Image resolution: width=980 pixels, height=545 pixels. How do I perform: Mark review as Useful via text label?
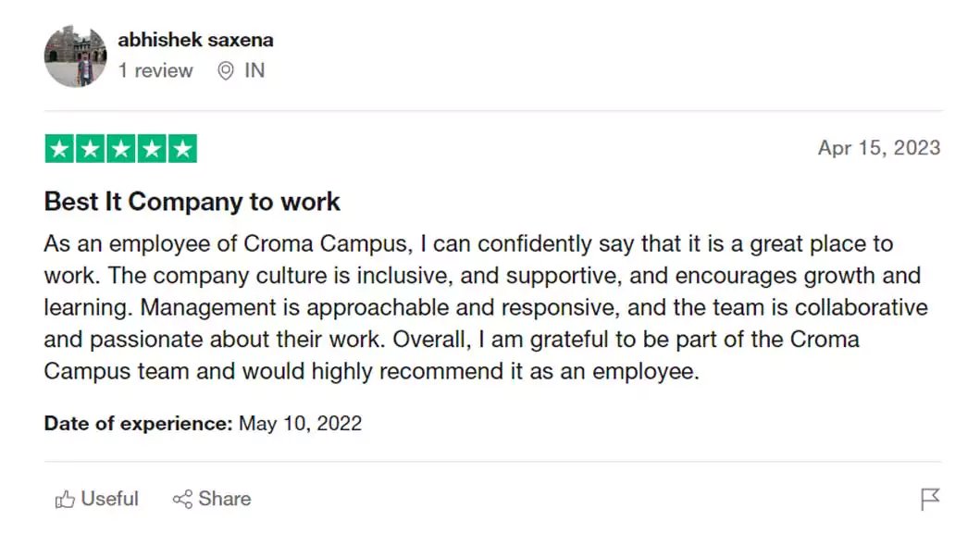click(109, 500)
